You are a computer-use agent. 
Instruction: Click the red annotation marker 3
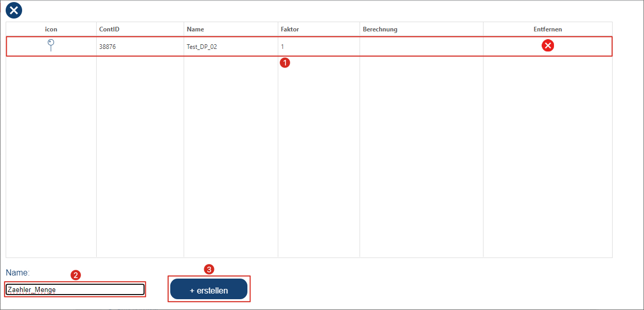pyautogui.click(x=209, y=269)
